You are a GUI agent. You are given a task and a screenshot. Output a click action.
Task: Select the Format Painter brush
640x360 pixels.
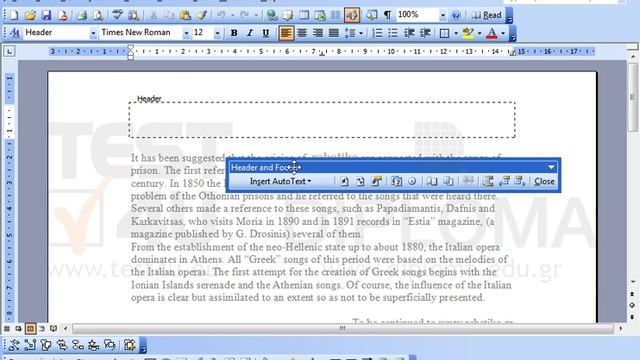click(201, 16)
